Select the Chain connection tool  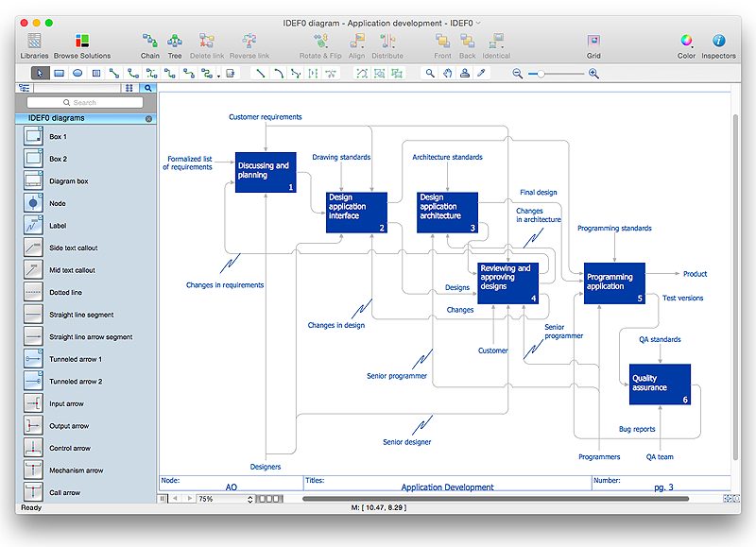click(x=149, y=42)
